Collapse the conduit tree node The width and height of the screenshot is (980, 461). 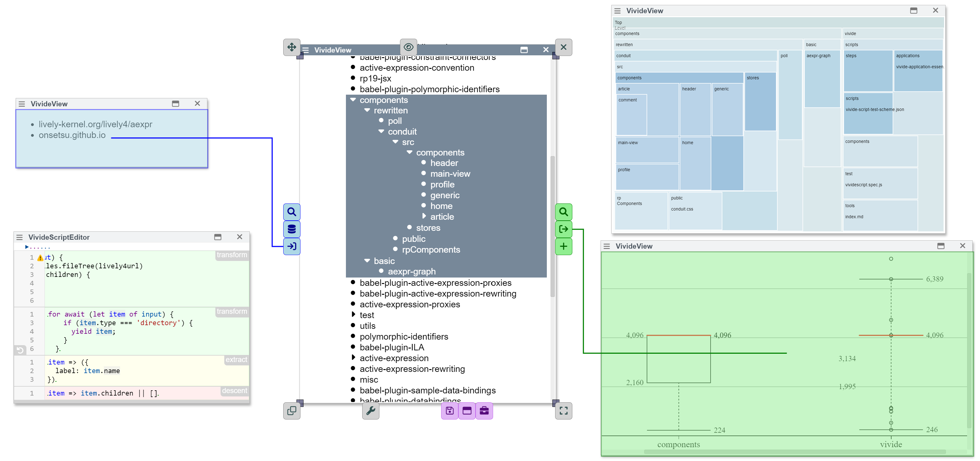381,131
